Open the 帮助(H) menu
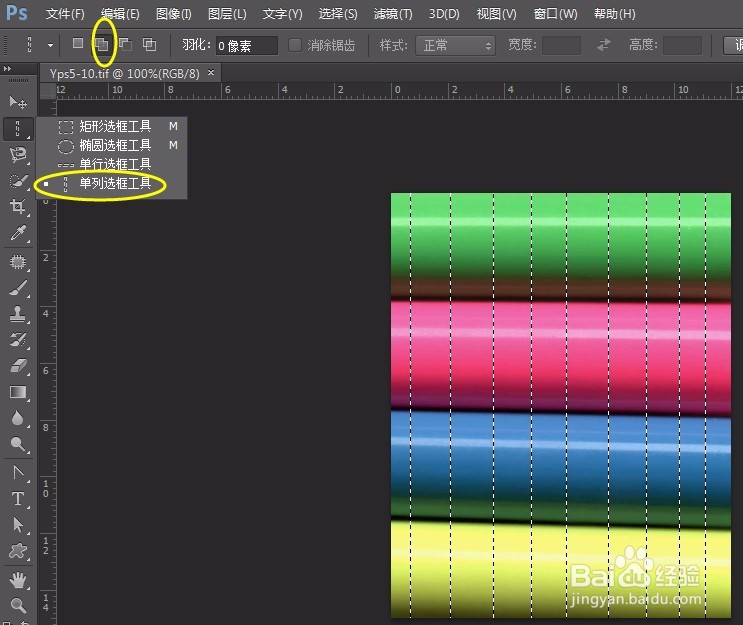This screenshot has width=743, height=625. point(615,14)
